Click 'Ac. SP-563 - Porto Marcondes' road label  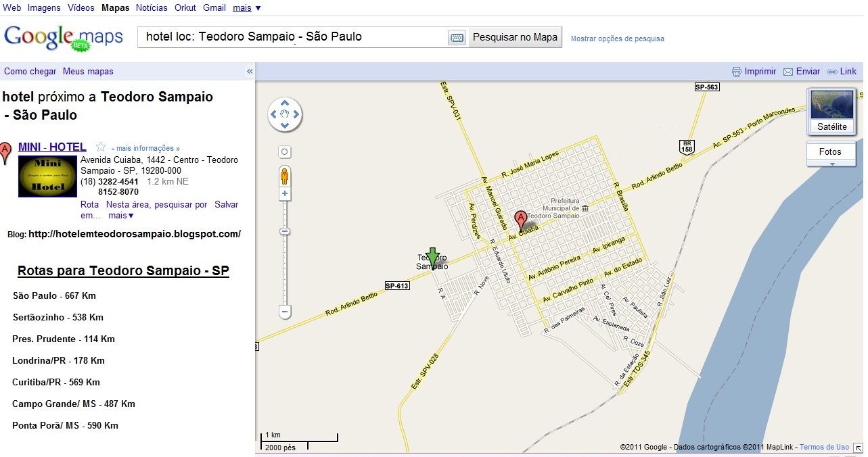coord(754,128)
